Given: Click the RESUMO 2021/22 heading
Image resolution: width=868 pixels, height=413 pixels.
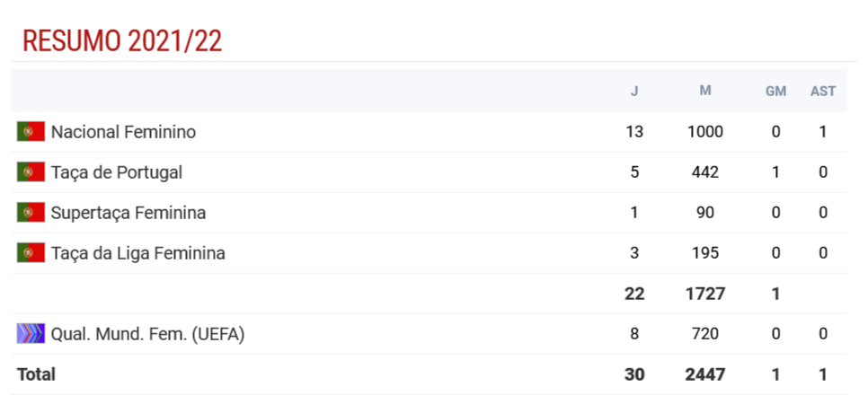Looking at the screenshot, I should [122, 41].
